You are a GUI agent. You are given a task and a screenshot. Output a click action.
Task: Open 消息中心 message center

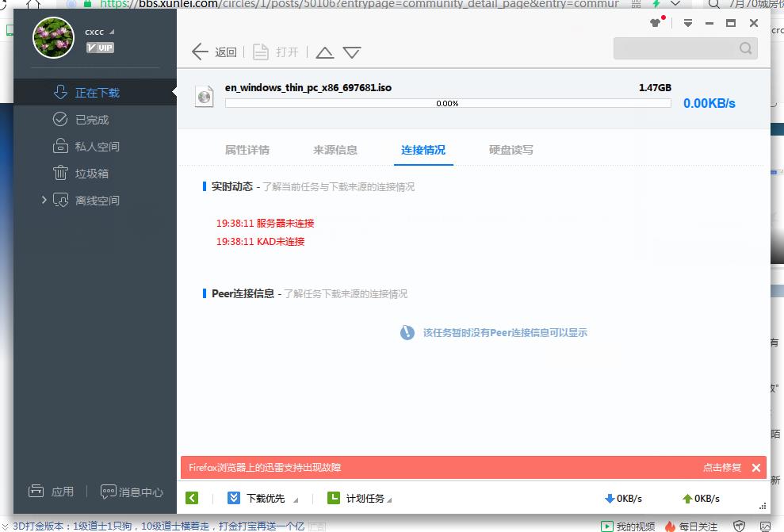tap(132, 491)
